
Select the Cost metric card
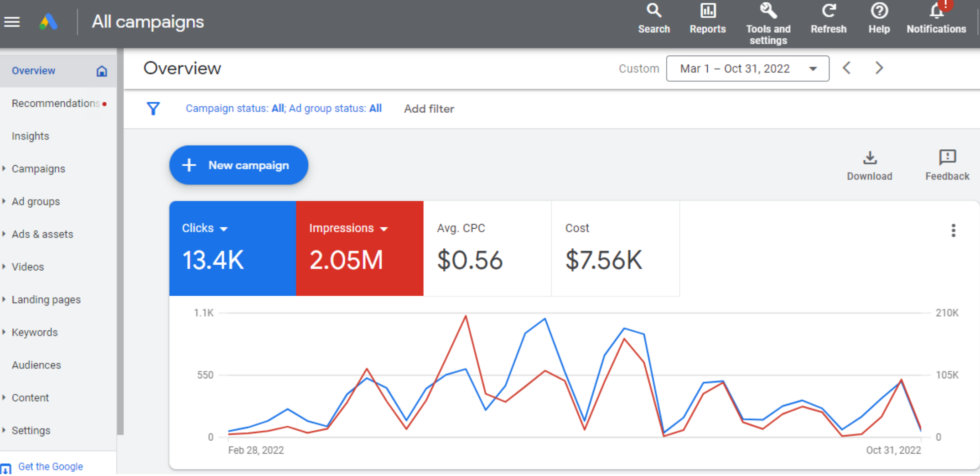pos(615,249)
